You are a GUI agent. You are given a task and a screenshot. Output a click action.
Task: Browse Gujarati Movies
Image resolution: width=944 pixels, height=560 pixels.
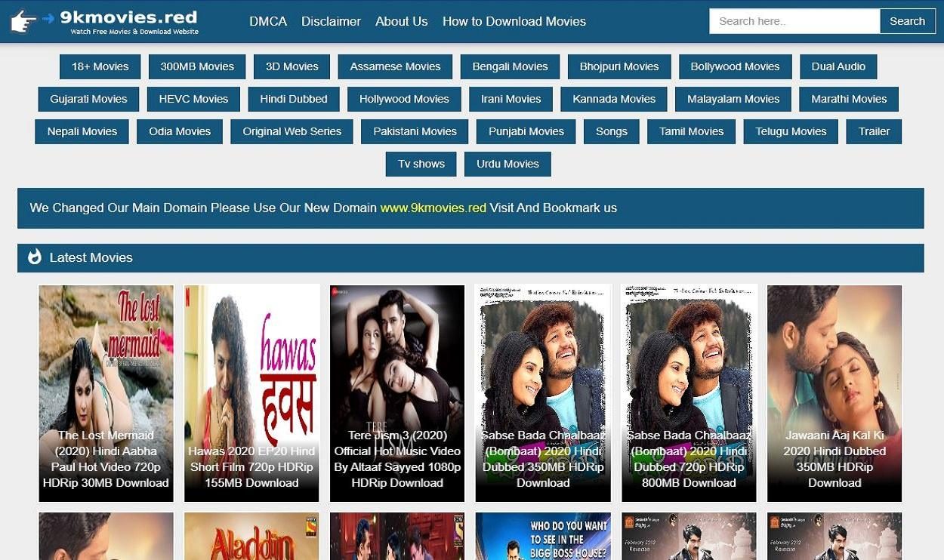coord(89,99)
